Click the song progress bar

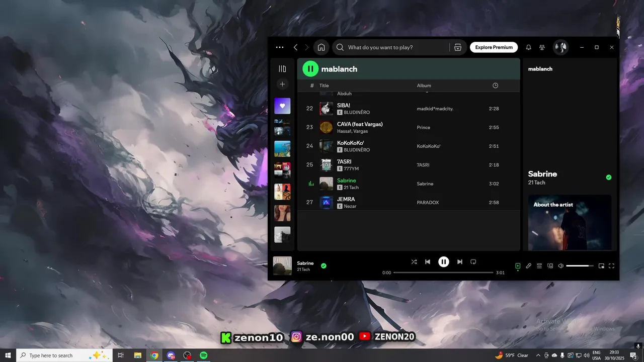[443, 273]
